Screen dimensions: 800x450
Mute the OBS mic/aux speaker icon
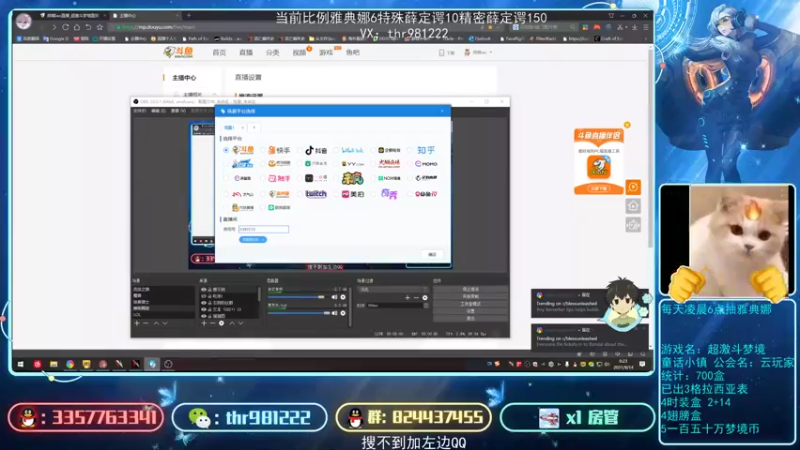pyautogui.click(x=334, y=313)
